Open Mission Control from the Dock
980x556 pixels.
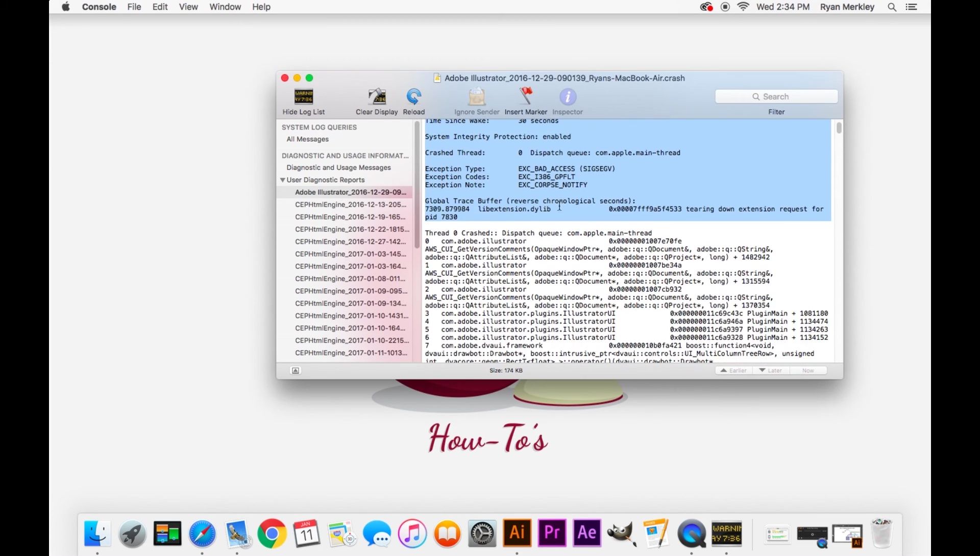point(167,534)
